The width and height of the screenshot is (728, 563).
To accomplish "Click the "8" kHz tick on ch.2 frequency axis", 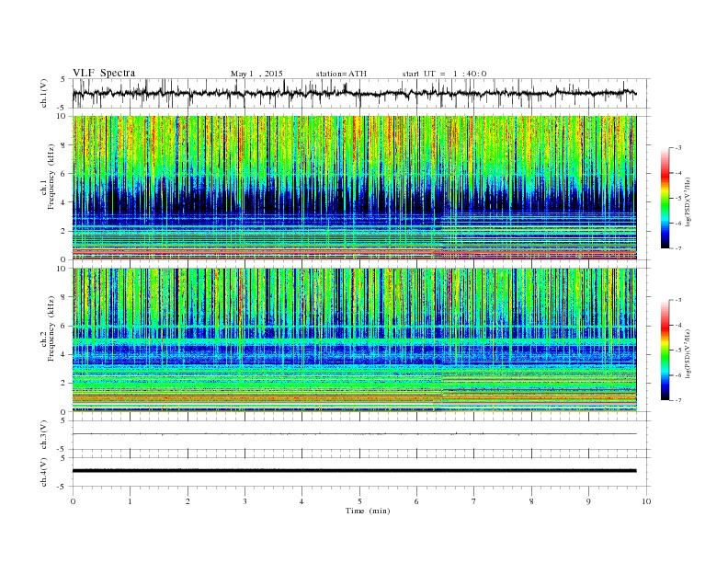I will click(63, 297).
